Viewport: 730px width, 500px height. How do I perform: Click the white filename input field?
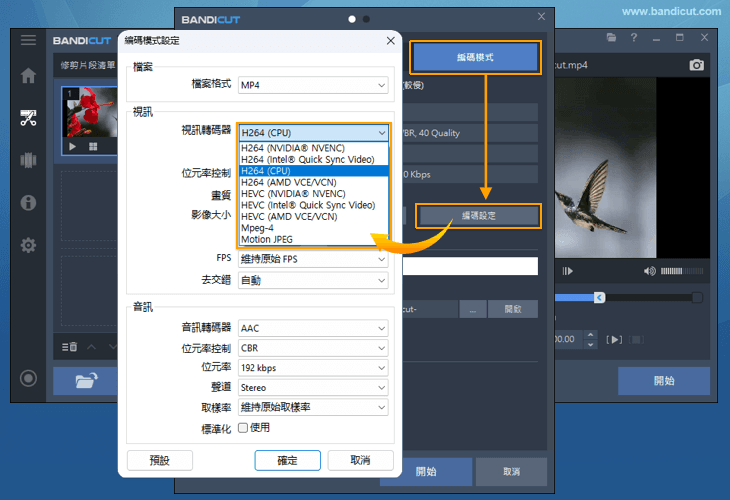tap(470, 266)
